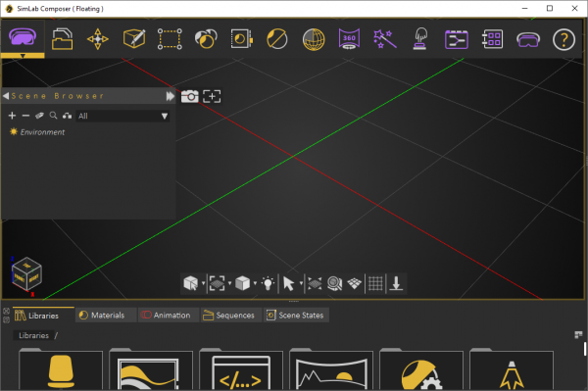The width and height of the screenshot is (588, 391).
Task: Click the double right arrows in Scene Browser
Action: pos(171,96)
